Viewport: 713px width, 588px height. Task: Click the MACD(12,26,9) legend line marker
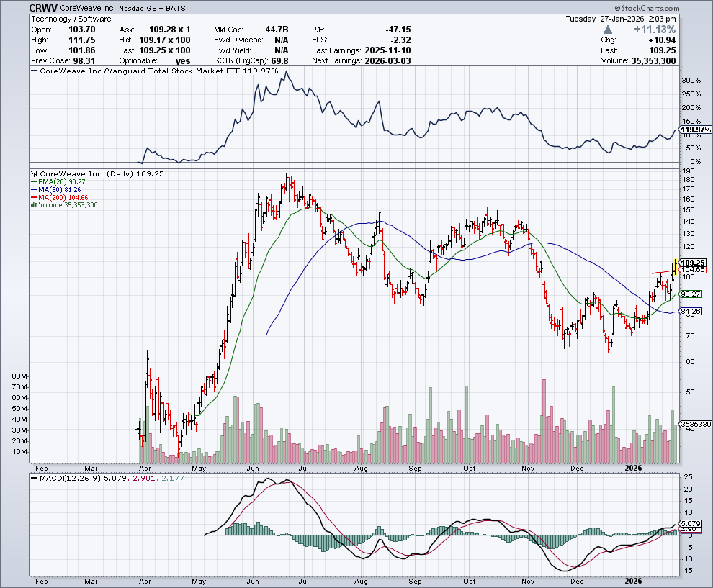(x=34, y=477)
